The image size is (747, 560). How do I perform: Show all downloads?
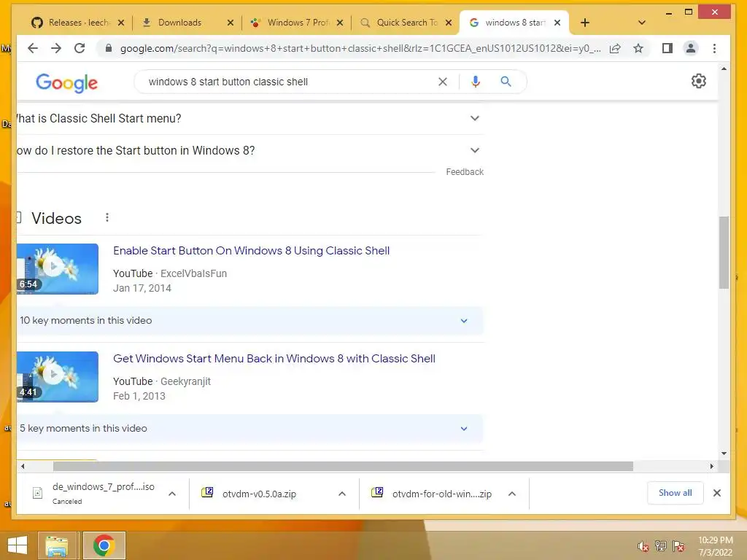point(675,493)
